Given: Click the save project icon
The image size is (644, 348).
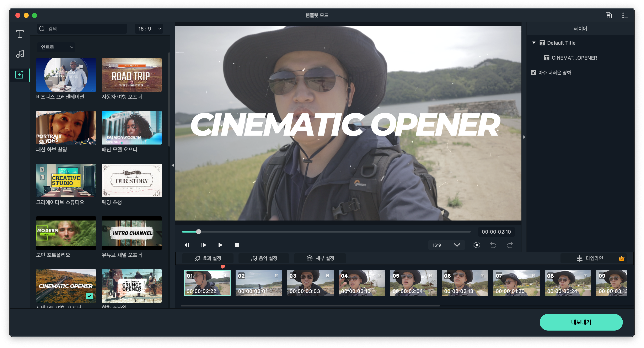Looking at the screenshot, I should 608,15.
